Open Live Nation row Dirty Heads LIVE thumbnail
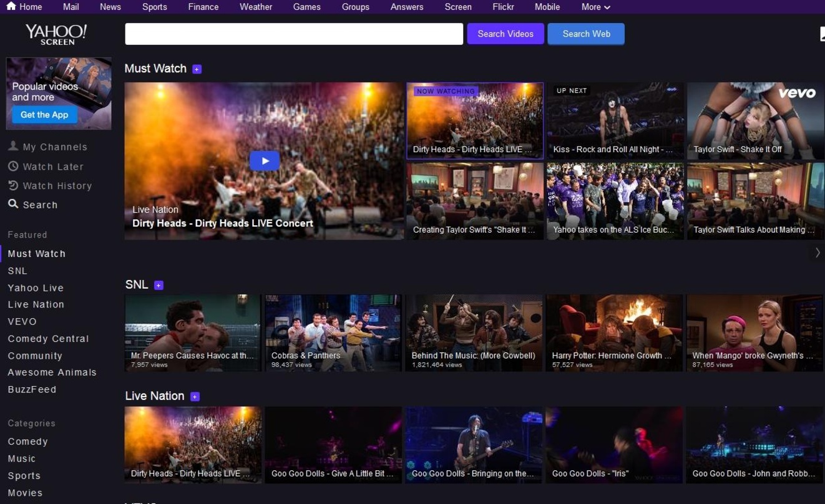 pyautogui.click(x=193, y=445)
